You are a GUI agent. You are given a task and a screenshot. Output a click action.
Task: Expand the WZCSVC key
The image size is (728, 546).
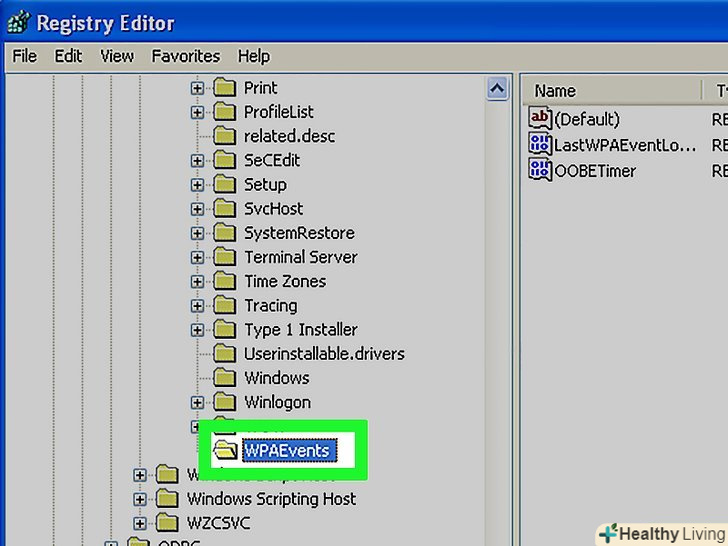coord(140,523)
